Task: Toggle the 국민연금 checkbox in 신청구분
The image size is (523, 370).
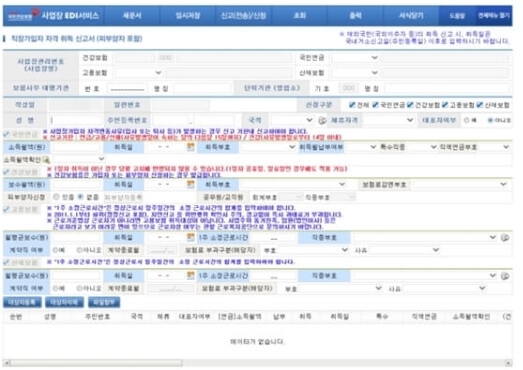Action: coord(375,105)
